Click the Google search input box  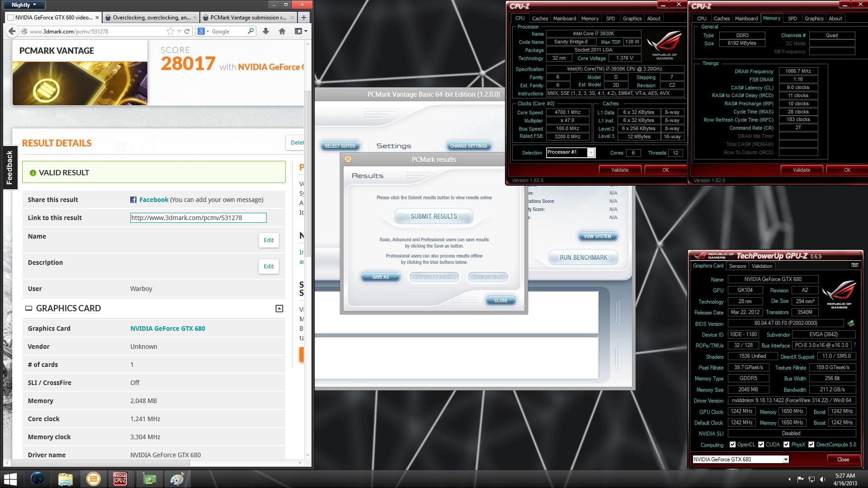click(228, 31)
